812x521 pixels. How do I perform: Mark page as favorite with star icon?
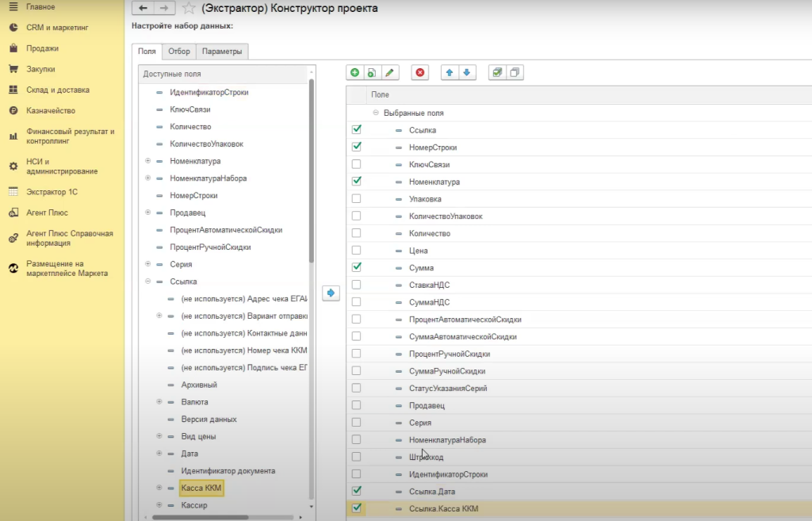coord(189,8)
